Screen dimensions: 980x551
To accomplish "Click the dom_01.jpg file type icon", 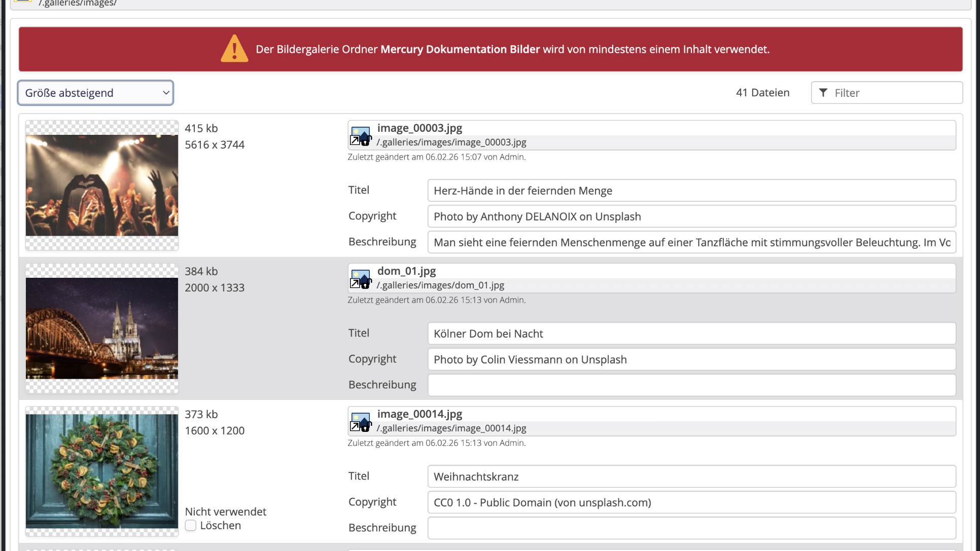I will point(361,279).
